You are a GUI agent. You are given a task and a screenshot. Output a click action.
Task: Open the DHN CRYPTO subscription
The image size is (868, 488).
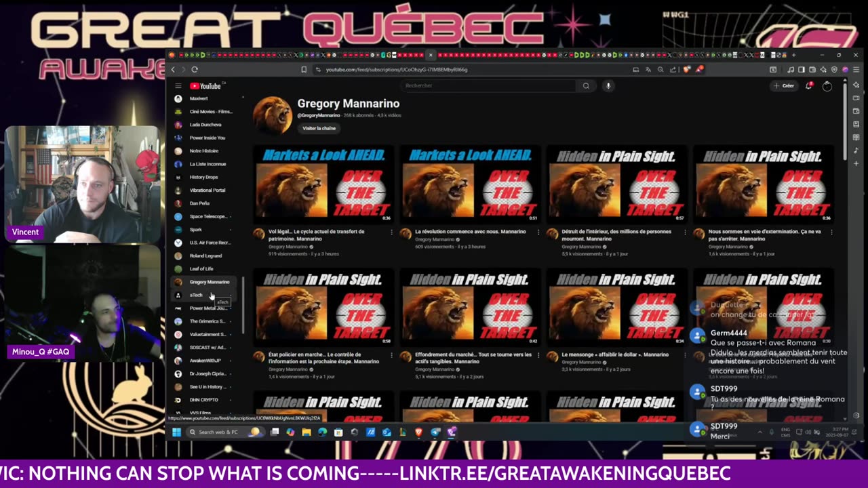point(203,400)
